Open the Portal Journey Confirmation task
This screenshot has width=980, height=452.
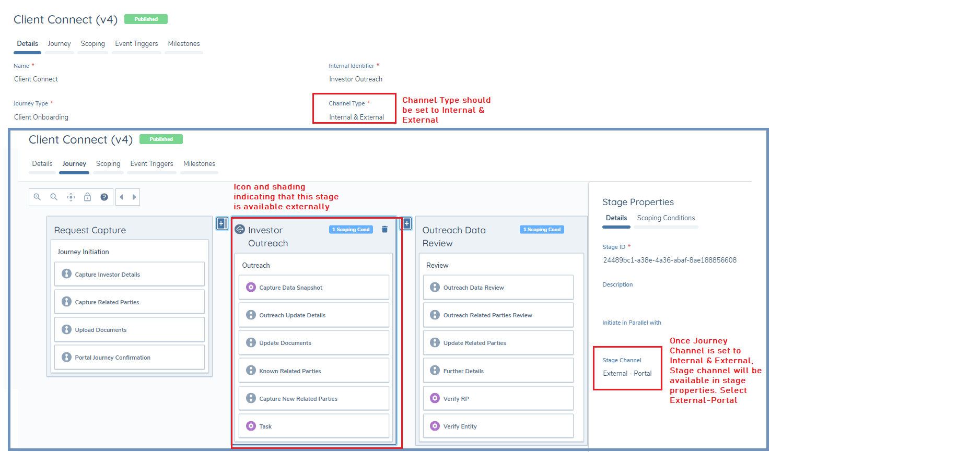click(x=130, y=357)
